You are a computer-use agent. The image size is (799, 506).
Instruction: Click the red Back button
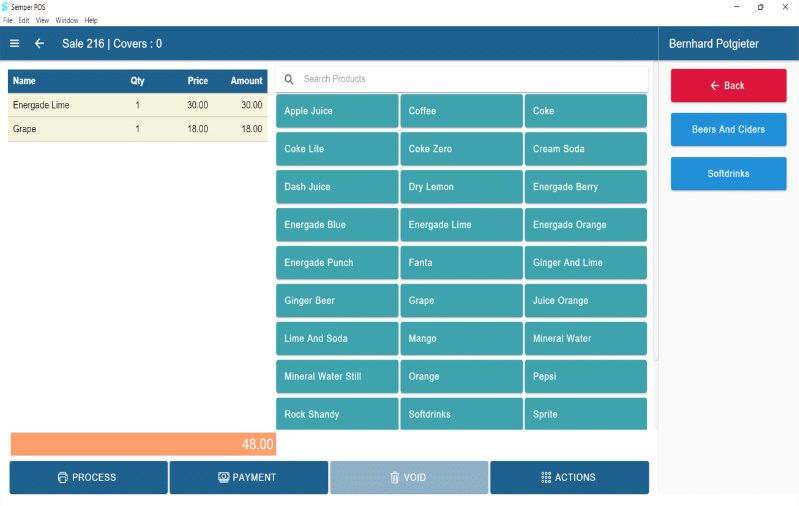click(728, 86)
